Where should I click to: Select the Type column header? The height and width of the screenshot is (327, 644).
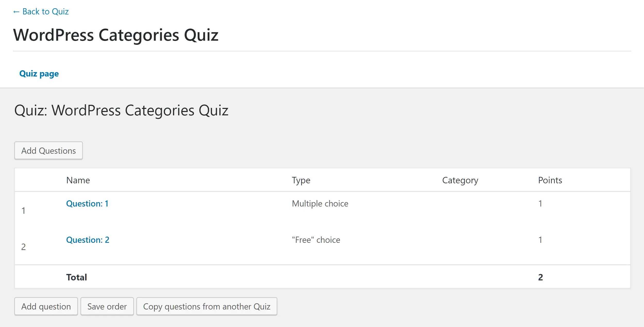[x=301, y=180]
